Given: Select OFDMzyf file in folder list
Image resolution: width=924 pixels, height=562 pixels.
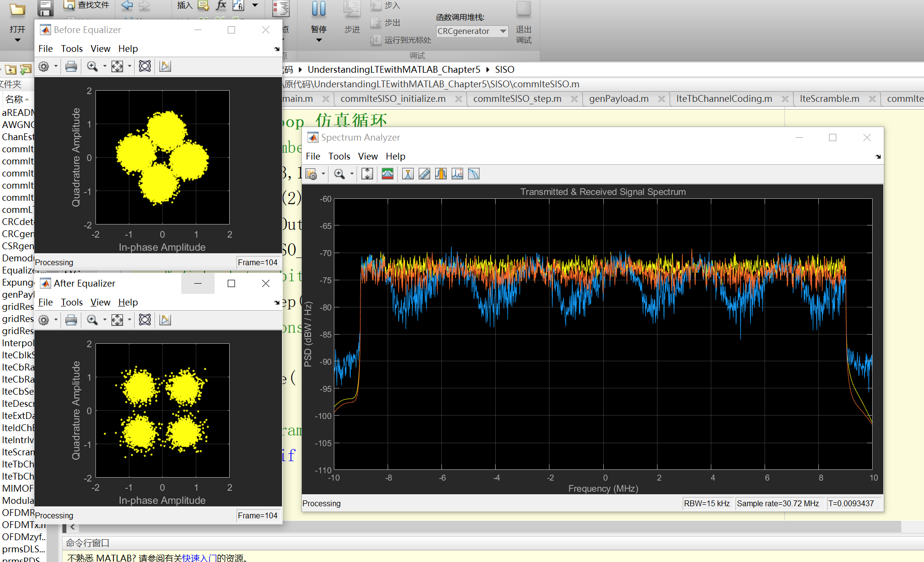Looking at the screenshot, I should [23, 537].
